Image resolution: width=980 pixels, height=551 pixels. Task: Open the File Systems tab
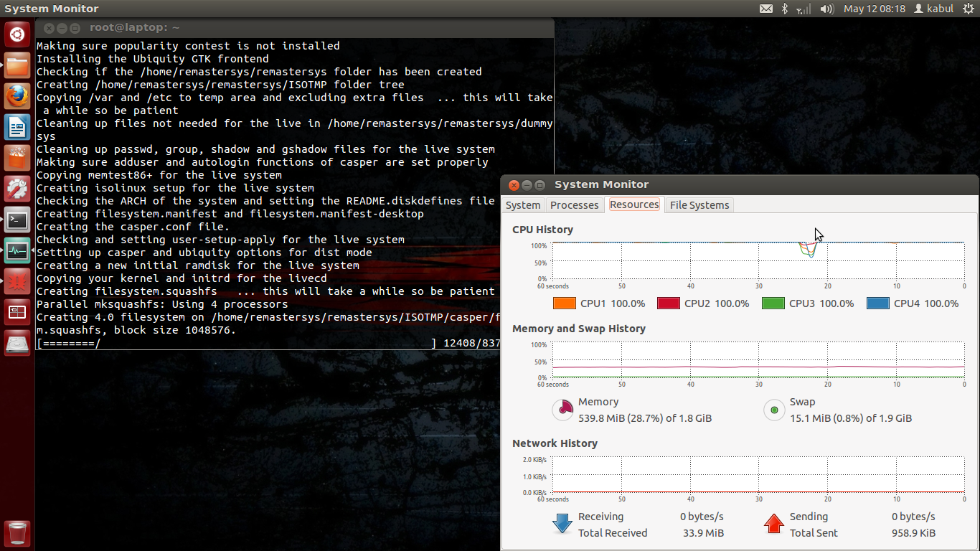pyautogui.click(x=699, y=205)
